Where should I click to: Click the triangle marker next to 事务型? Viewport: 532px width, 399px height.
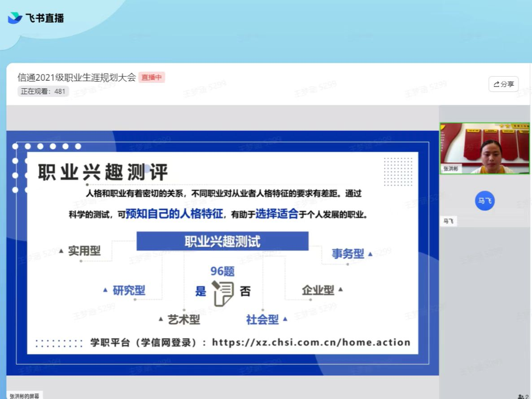(x=370, y=254)
